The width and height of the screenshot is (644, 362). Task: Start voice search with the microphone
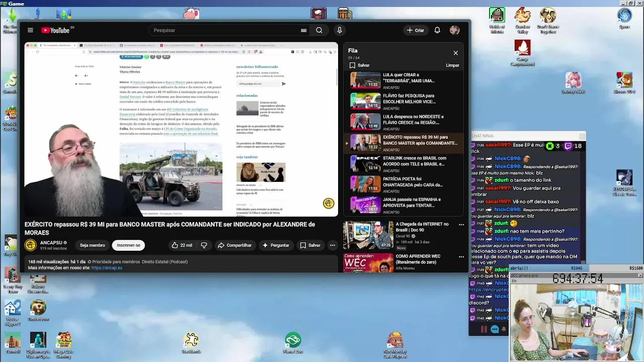pyautogui.click(x=340, y=30)
